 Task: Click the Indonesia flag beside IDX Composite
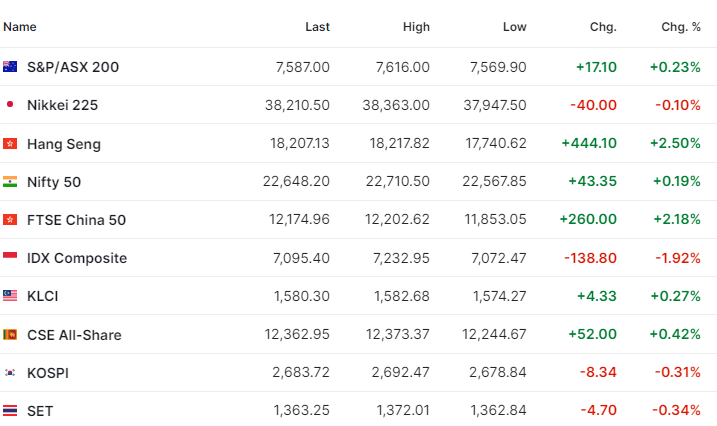(x=10, y=256)
